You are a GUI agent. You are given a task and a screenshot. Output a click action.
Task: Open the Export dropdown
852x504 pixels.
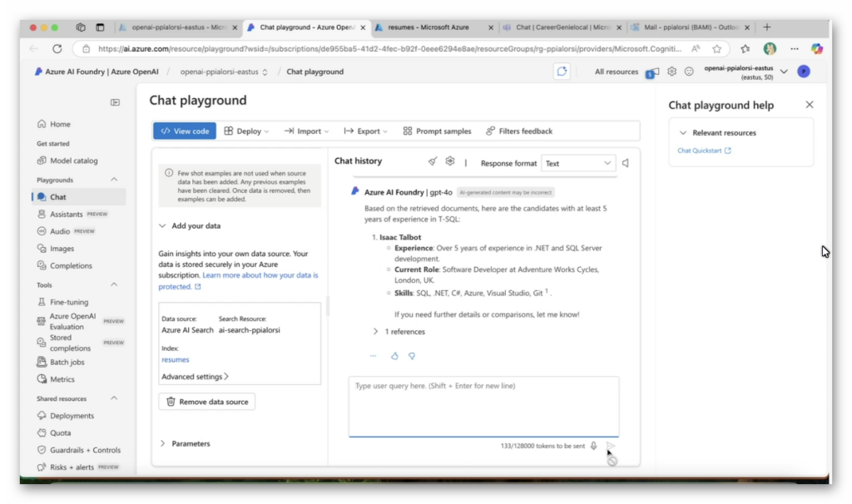pyautogui.click(x=366, y=131)
